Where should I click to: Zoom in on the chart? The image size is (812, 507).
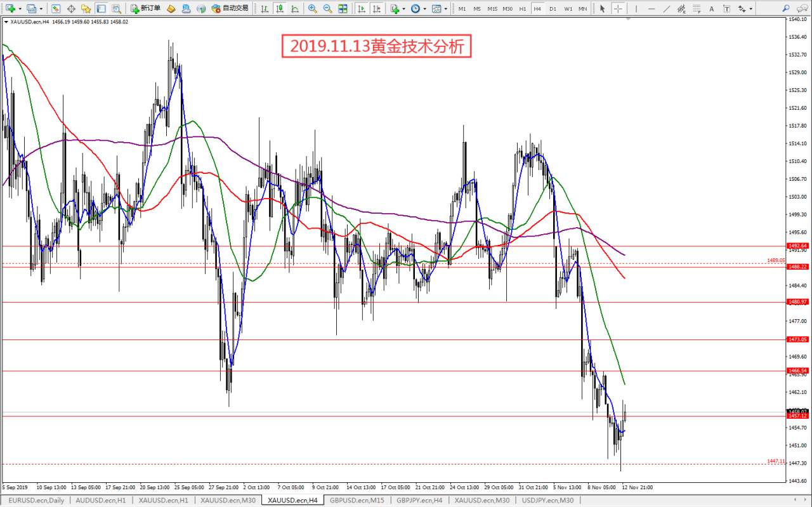point(312,8)
